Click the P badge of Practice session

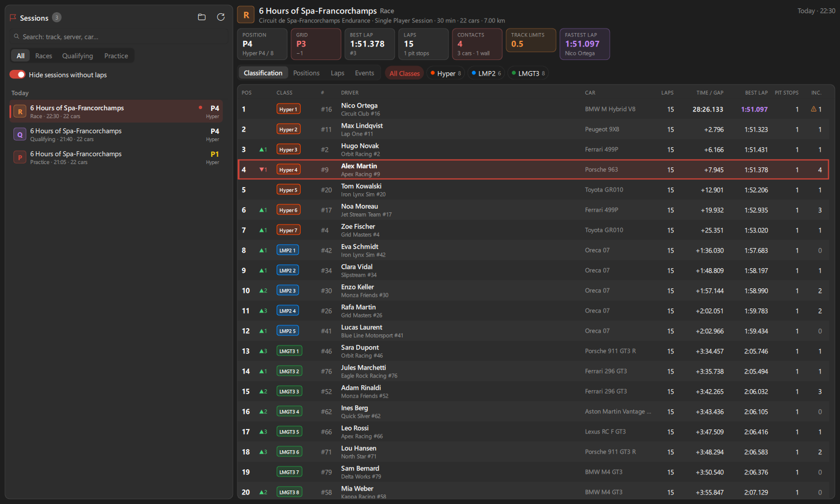tap(20, 157)
